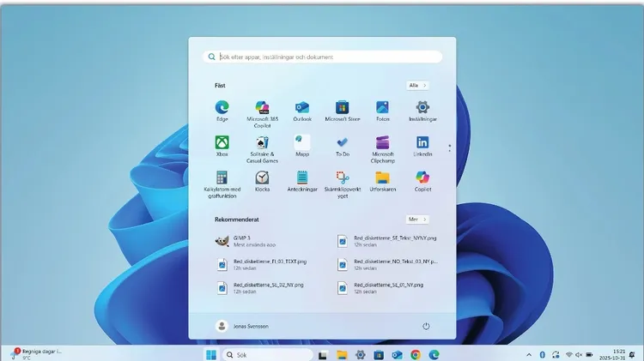This screenshot has height=361, width=644.
Task: Expand all apps with the Alla button
Action: [417, 86]
